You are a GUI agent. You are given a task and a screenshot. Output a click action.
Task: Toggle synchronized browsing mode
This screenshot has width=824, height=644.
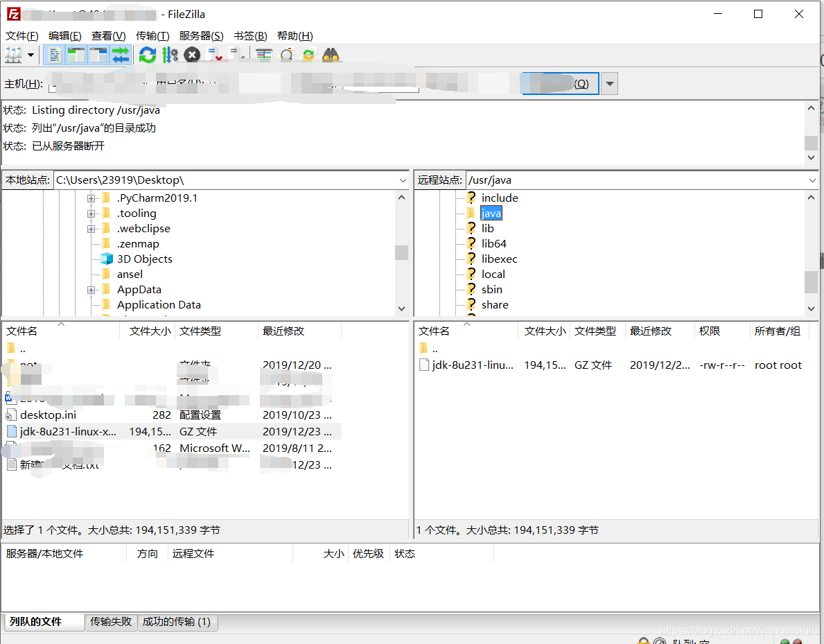click(x=308, y=55)
